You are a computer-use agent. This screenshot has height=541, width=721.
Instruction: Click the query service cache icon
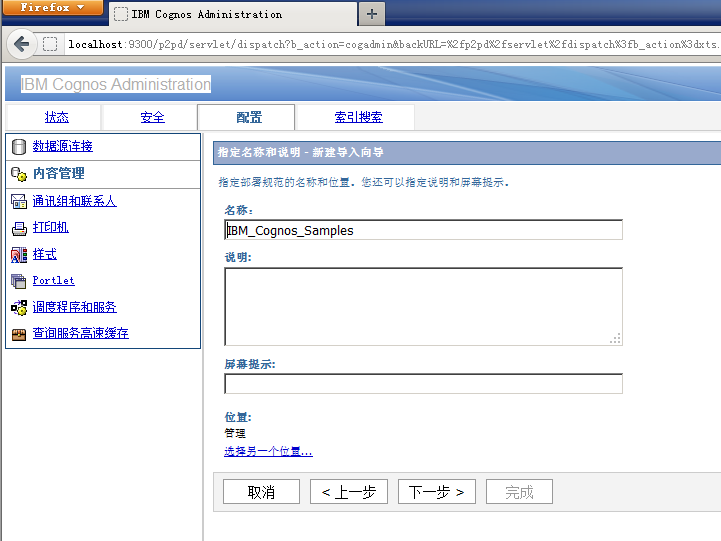[x=19, y=334]
